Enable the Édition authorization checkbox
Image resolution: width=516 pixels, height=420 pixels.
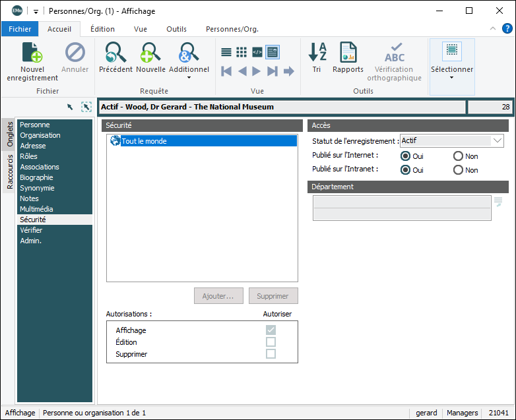[271, 342]
